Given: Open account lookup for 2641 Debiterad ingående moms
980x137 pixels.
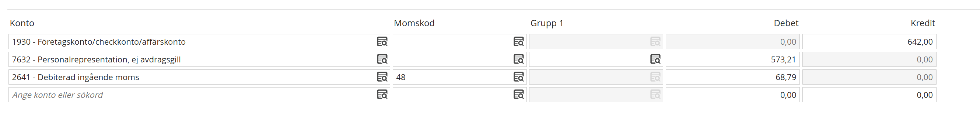Looking at the screenshot, I should 382,77.
